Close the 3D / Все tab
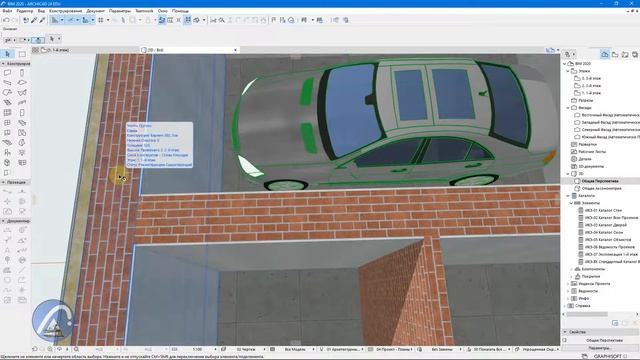The height and width of the screenshot is (360, 640). (235, 50)
